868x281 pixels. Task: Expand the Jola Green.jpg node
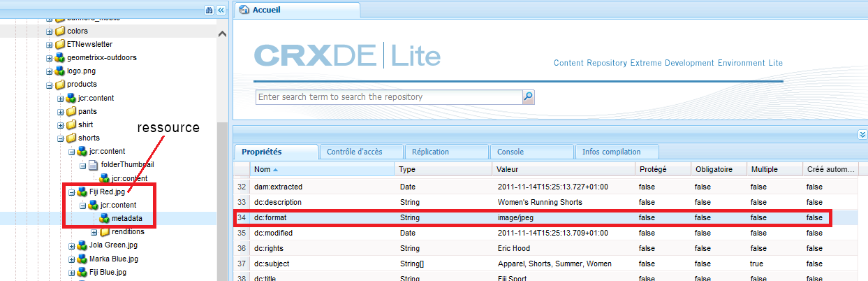[72, 245]
